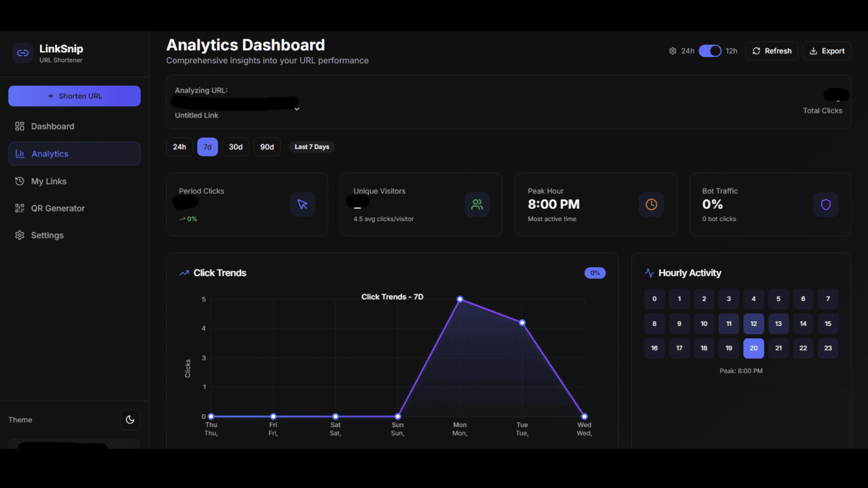Select hour 3 in Hourly Activity
This screenshot has width=868, height=488.
click(729, 299)
